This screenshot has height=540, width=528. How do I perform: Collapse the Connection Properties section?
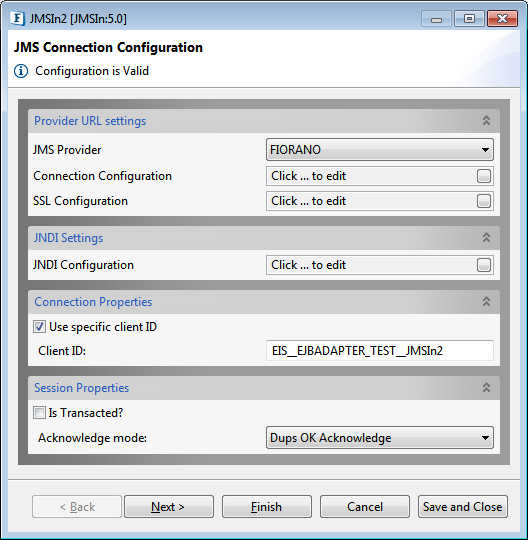486,301
